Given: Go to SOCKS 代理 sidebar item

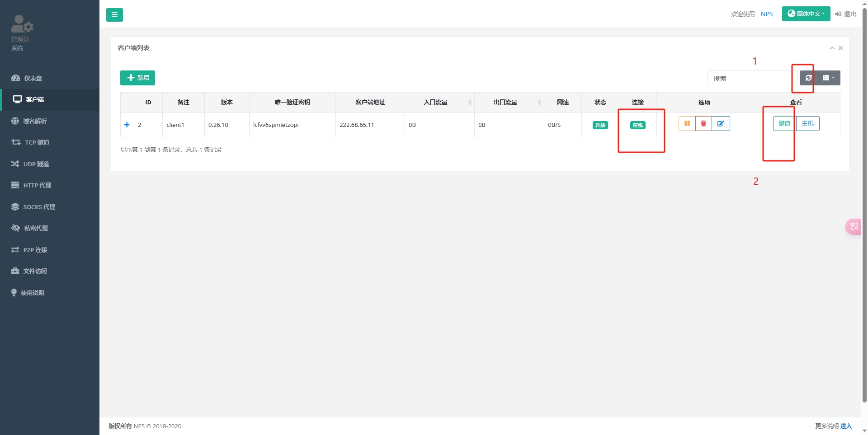Looking at the screenshot, I should (x=39, y=207).
